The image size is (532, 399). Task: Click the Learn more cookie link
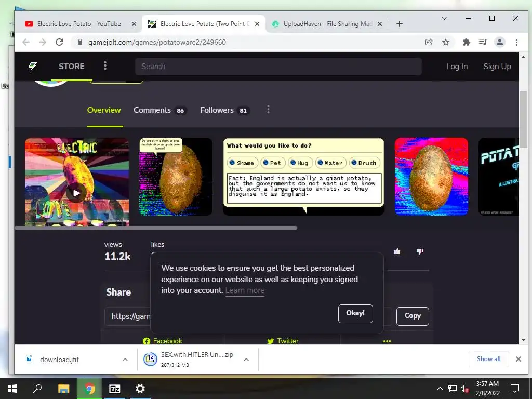click(x=245, y=290)
